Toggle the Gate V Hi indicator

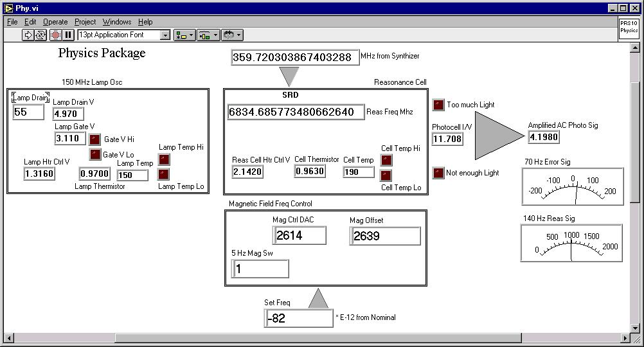click(x=95, y=139)
